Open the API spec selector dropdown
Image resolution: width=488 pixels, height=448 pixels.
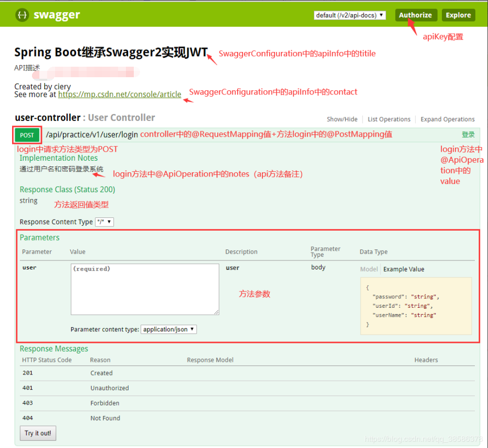(x=349, y=15)
